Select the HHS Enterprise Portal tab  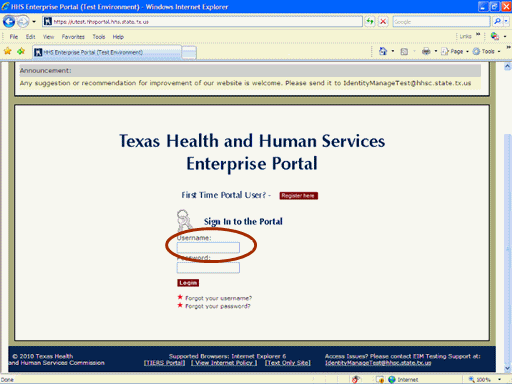coord(107,52)
